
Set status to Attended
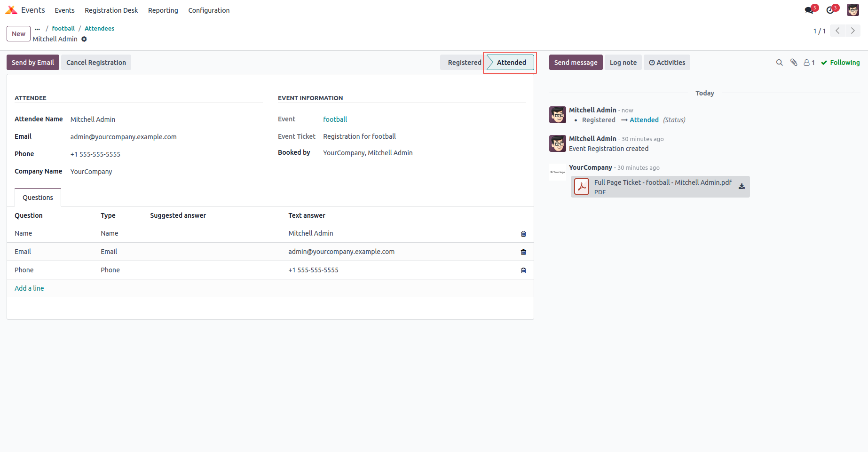pos(511,63)
